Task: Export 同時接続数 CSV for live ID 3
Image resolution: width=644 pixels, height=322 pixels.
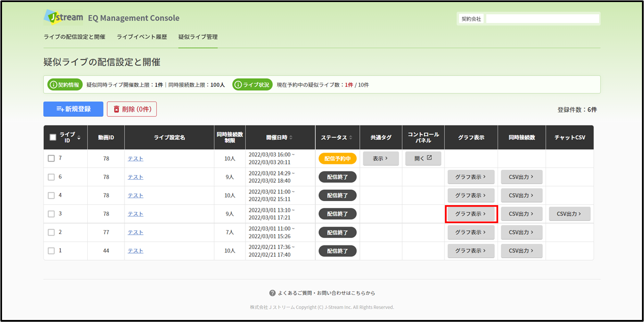Action: pos(522,214)
